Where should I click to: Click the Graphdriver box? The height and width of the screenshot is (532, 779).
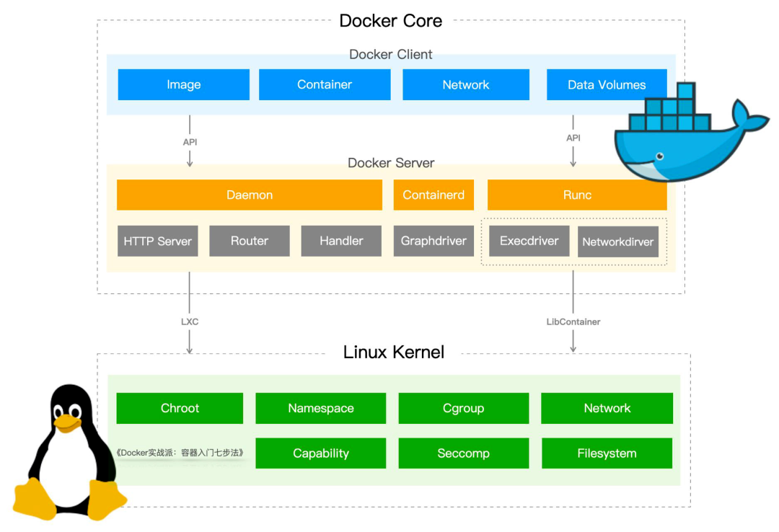tap(433, 241)
